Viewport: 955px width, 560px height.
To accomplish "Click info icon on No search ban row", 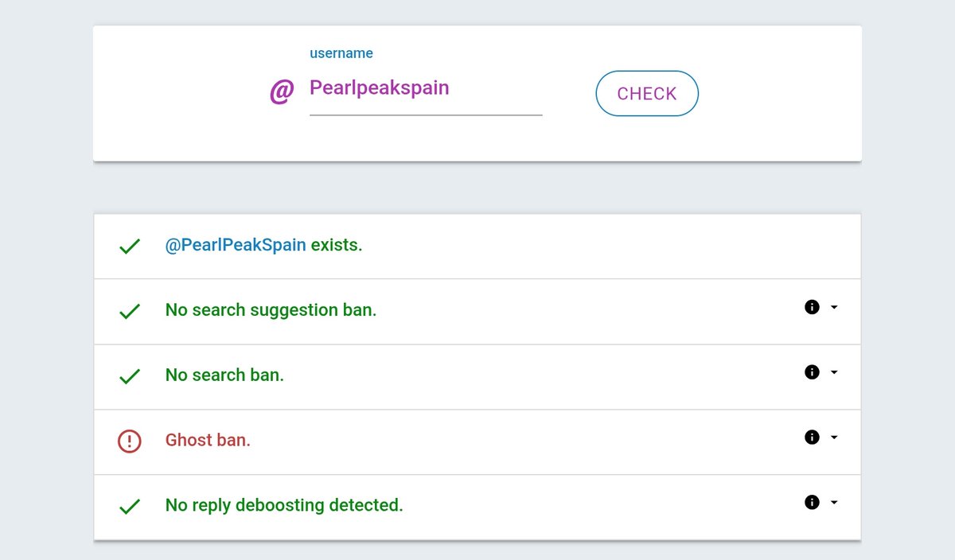I will [x=812, y=372].
